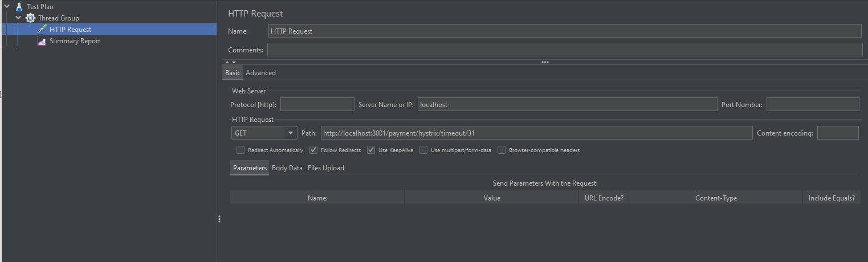The image size is (868, 262).
Task: Enable Redirect Automatically checkbox
Action: click(241, 150)
